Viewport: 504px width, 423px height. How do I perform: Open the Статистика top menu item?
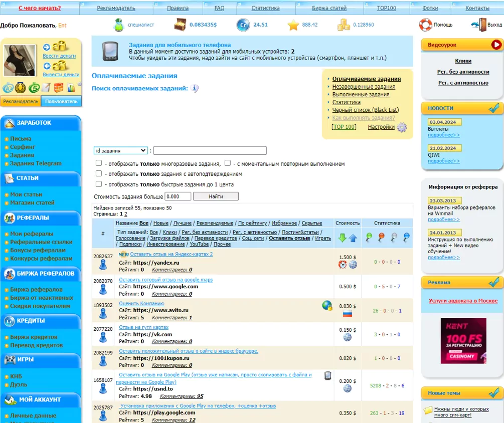point(265,8)
